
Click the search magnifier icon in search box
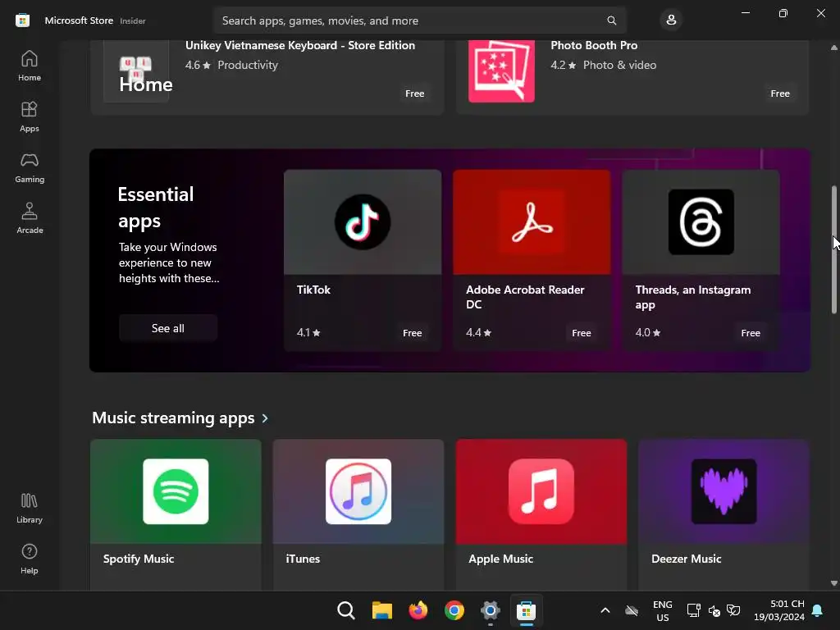(x=611, y=21)
